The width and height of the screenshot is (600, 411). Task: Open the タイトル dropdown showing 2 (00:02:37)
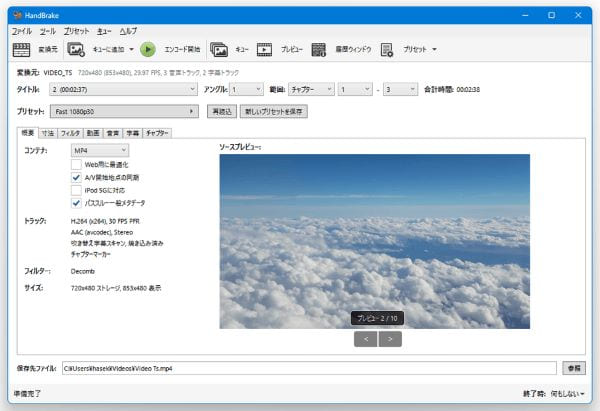click(123, 90)
